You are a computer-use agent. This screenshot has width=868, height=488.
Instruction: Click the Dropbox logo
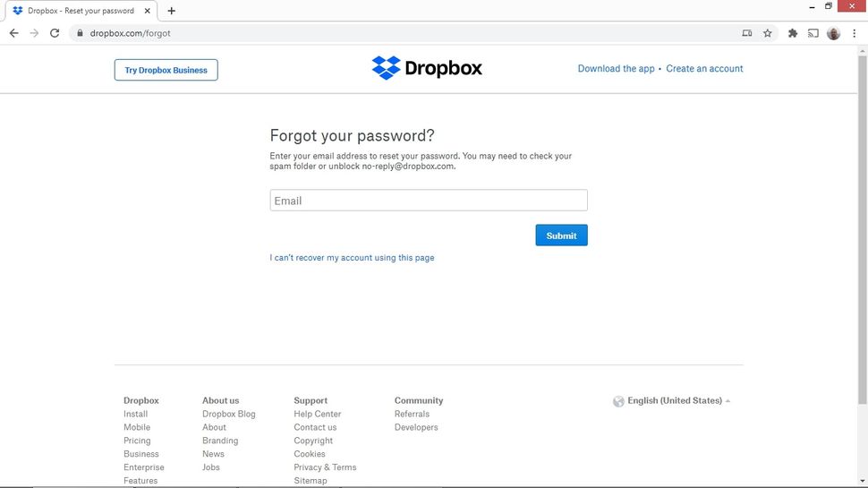coord(427,68)
